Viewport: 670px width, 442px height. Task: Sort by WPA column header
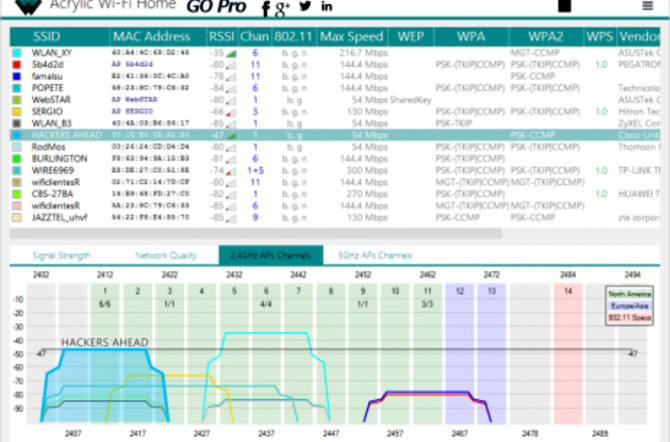[471, 37]
